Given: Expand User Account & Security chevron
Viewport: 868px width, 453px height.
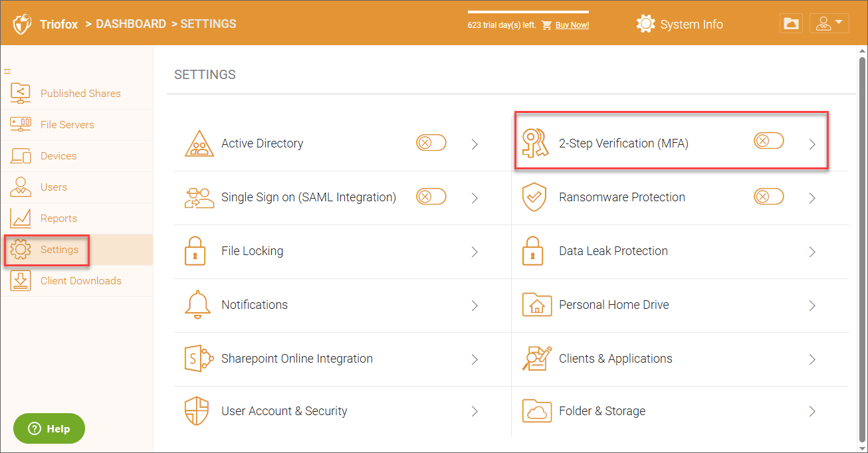Looking at the screenshot, I should pos(475,412).
